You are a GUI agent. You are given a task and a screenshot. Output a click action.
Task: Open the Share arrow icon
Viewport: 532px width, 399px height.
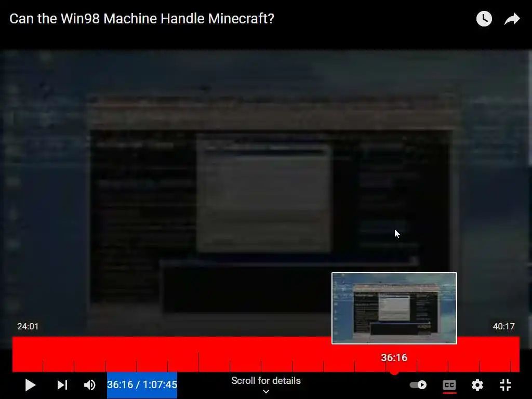click(x=512, y=19)
